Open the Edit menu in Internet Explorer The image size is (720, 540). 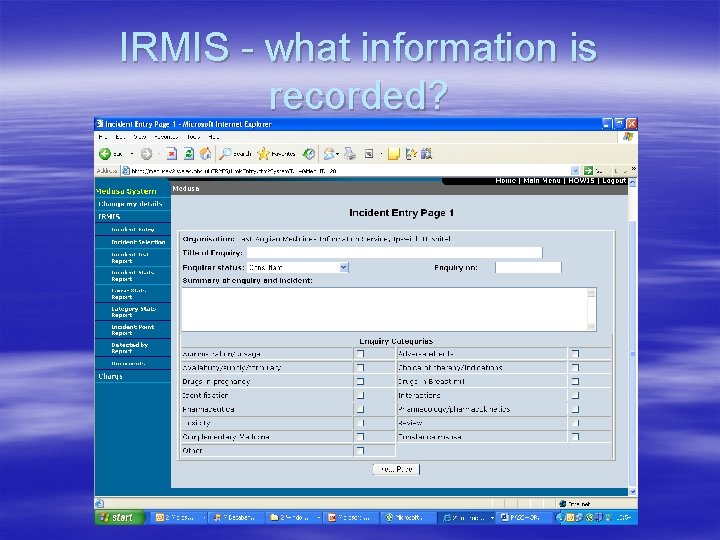[x=120, y=137]
